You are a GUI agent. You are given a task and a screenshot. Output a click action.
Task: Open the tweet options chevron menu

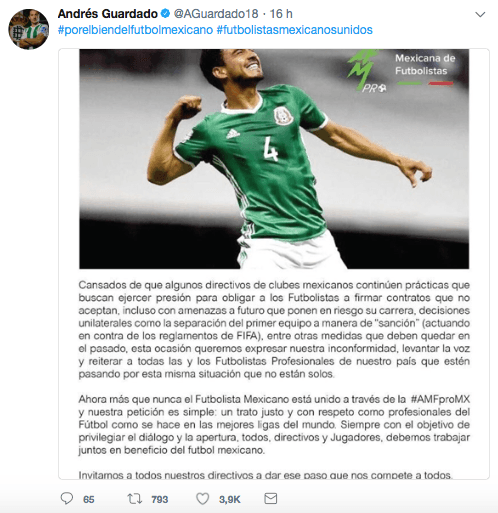point(480,15)
